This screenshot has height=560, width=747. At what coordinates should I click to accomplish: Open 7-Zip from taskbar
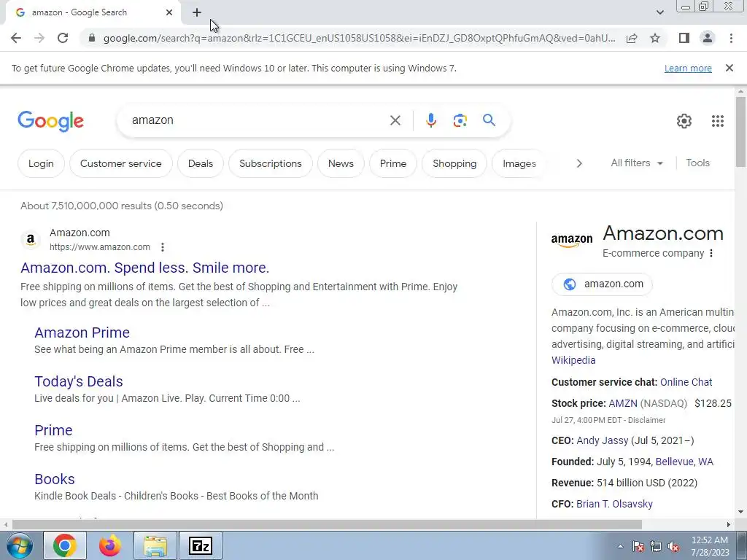200,545
